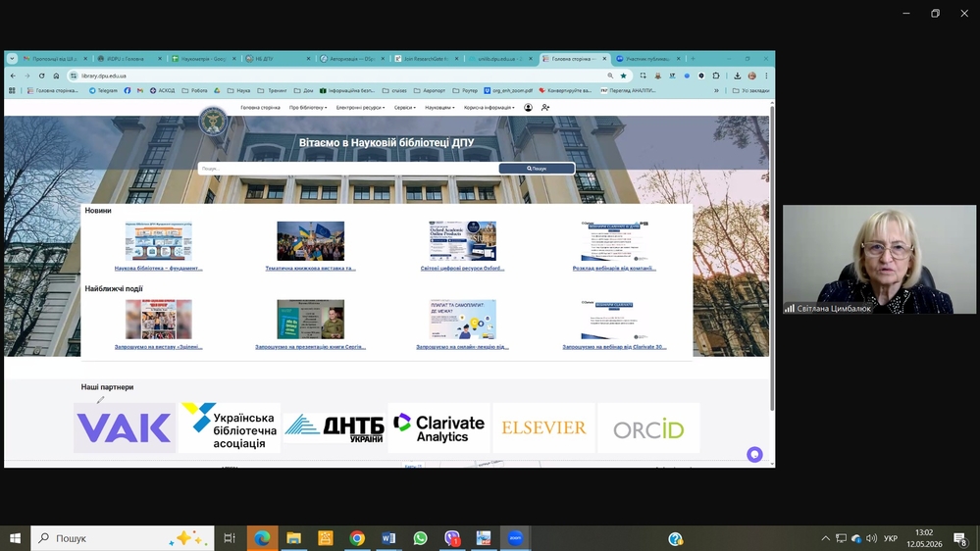Open the Розклад вебінарів від компанії link

pyautogui.click(x=614, y=268)
